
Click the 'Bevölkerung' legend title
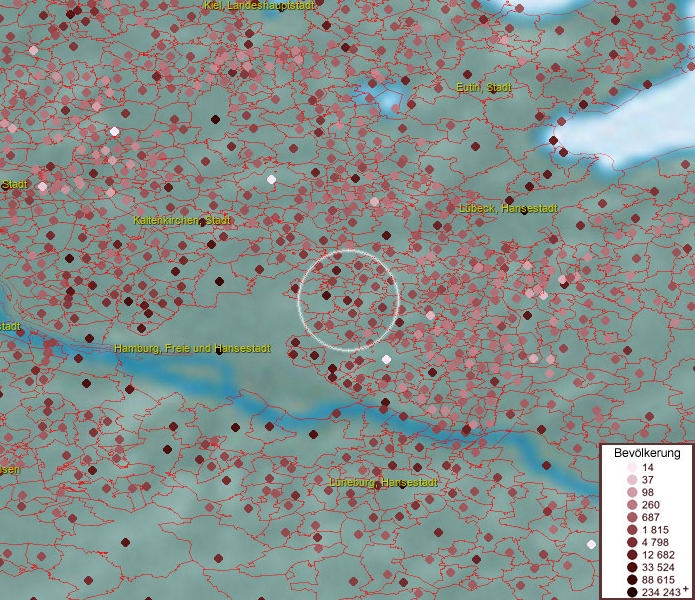tap(647, 453)
